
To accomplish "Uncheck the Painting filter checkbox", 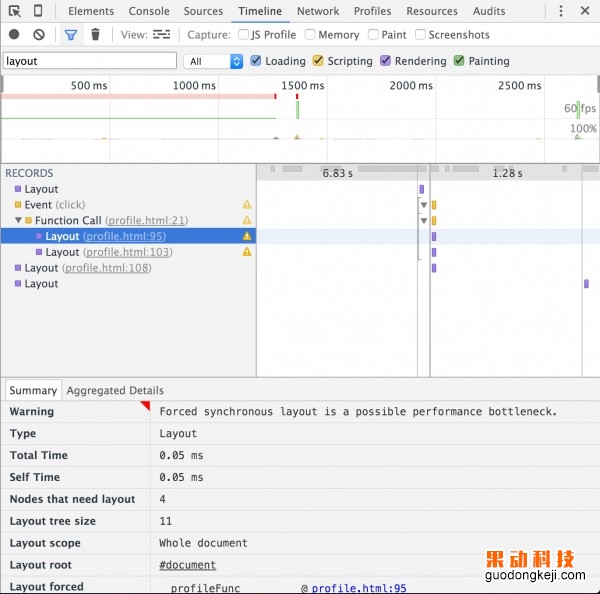I will pyautogui.click(x=459, y=61).
